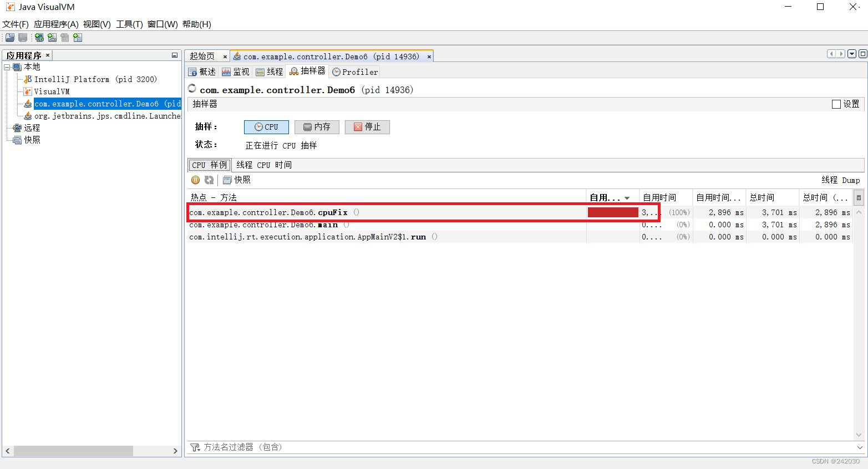Open the 帮助(H) menu
This screenshot has height=469, width=868.
pos(197,24)
